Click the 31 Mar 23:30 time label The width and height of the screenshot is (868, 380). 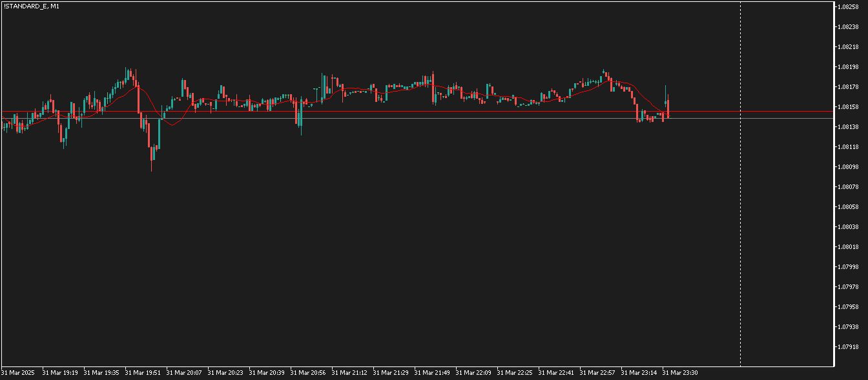[x=680, y=372]
